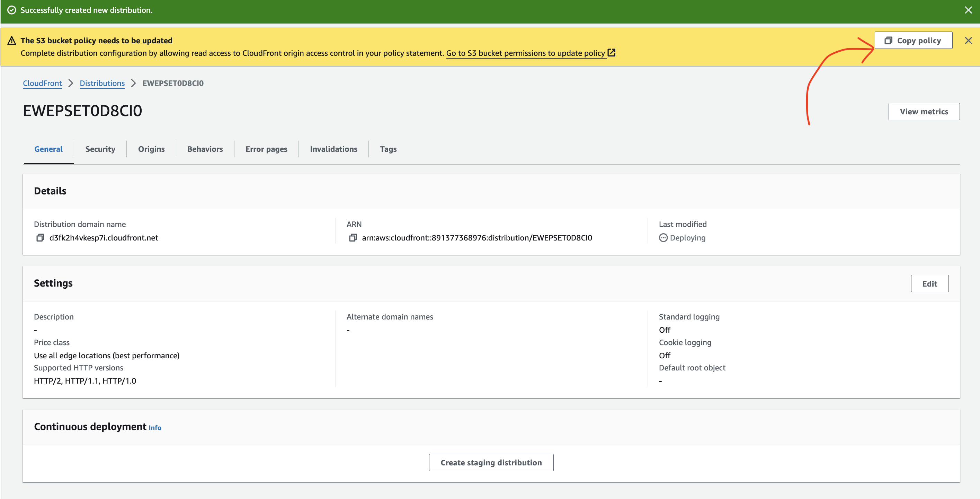Close the yellow S3 bucket policy warning
980x499 pixels.
point(968,41)
